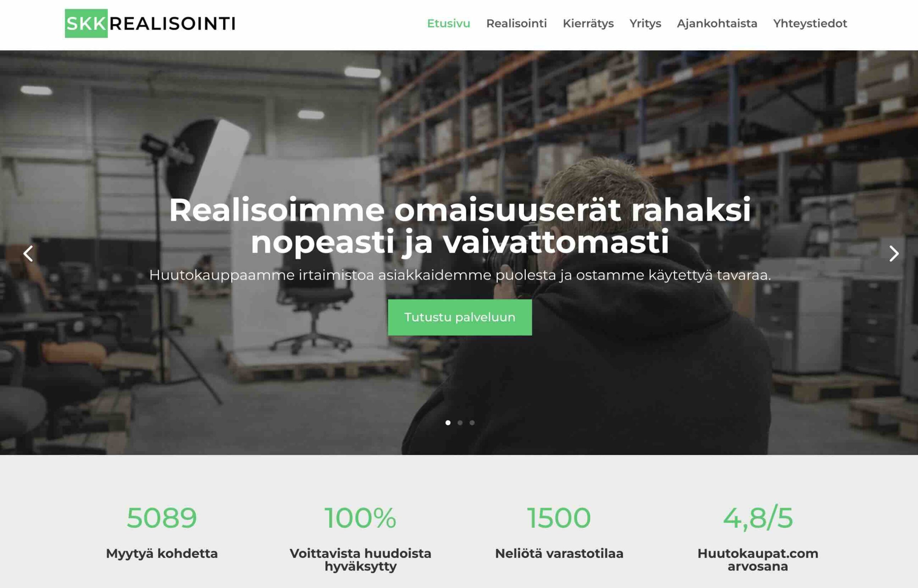This screenshot has height=588, width=918.
Task: Click the Tutustu palveluun button
Action: pyautogui.click(x=460, y=317)
